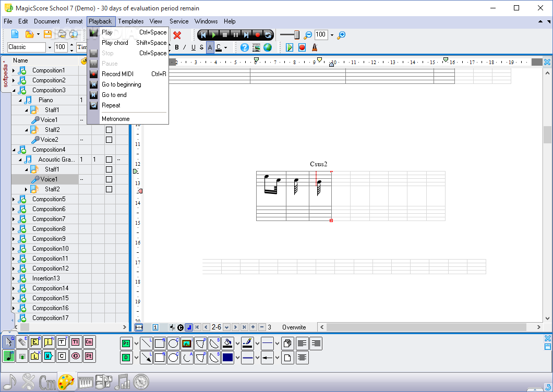
Task: Open the font color C dropdown arrow
Action: 226,47
